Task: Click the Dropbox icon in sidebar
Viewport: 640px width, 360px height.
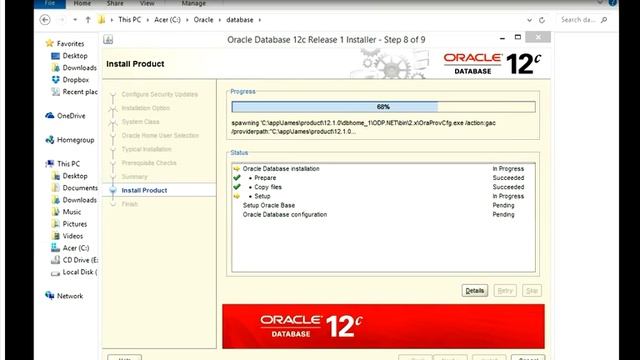Action: coord(56,80)
